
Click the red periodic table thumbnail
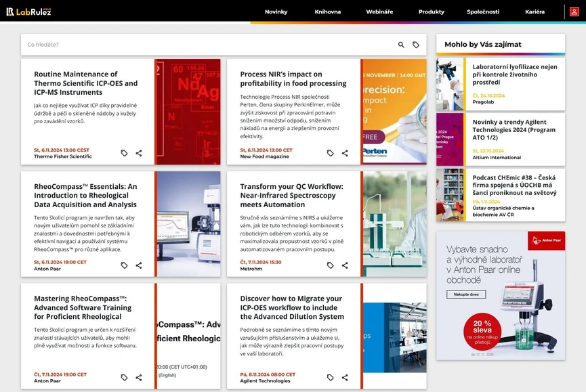[x=188, y=112]
